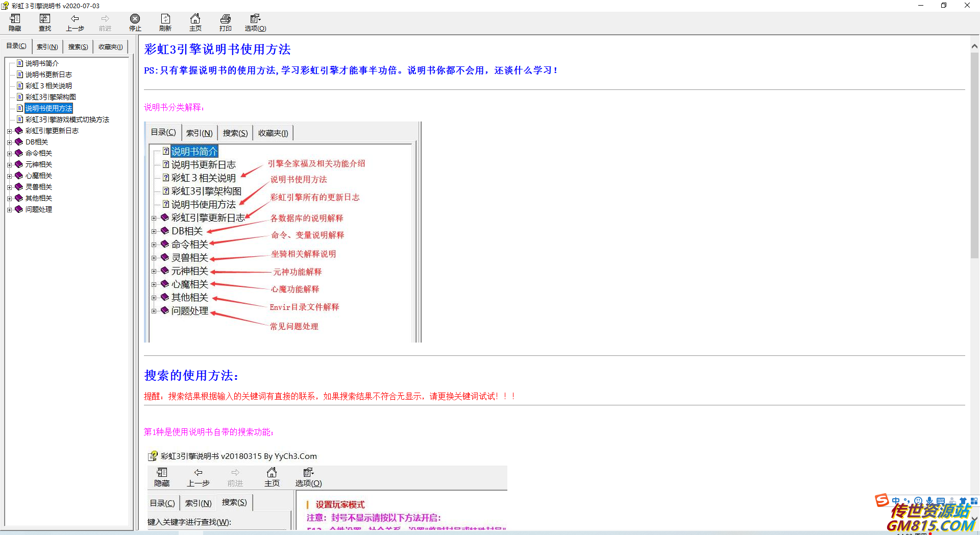Expand the 灵兽相关 tree node
980x535 pixels.
[x=9, y=187]
